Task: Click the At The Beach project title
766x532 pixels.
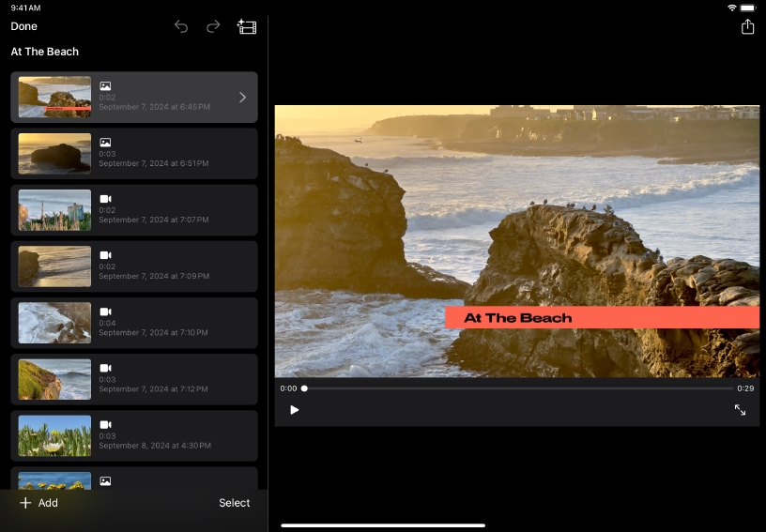Action: [x=45, y=52]
